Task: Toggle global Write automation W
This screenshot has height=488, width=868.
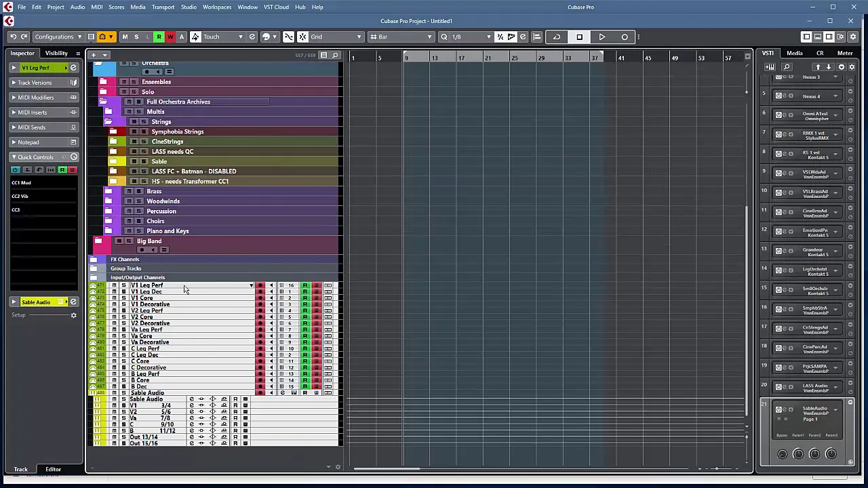Action: click(170, 37)
